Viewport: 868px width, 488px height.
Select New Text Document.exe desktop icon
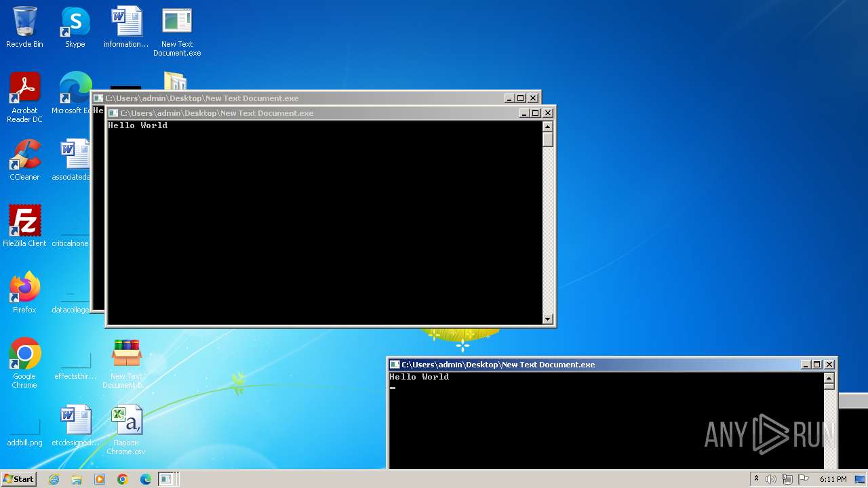(177, 32)
